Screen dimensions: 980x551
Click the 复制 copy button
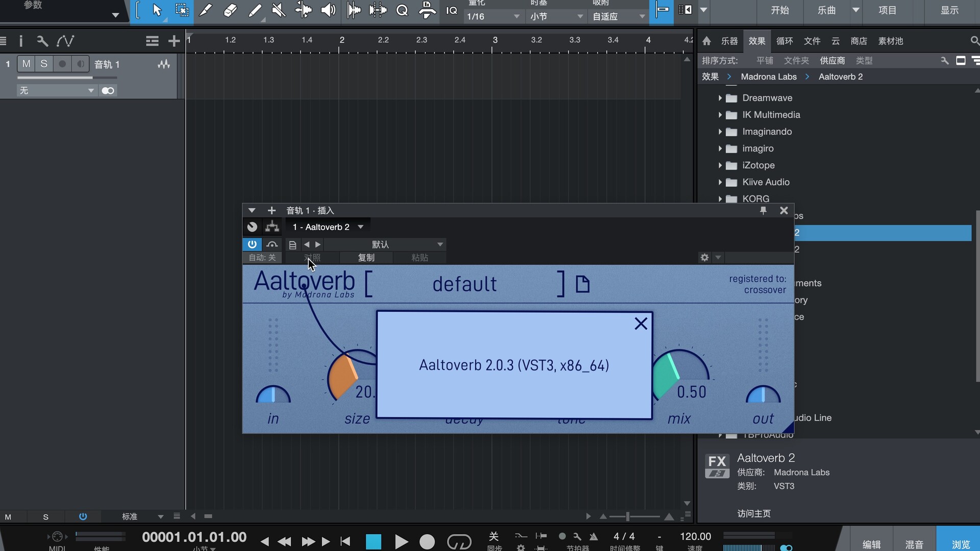366,257
